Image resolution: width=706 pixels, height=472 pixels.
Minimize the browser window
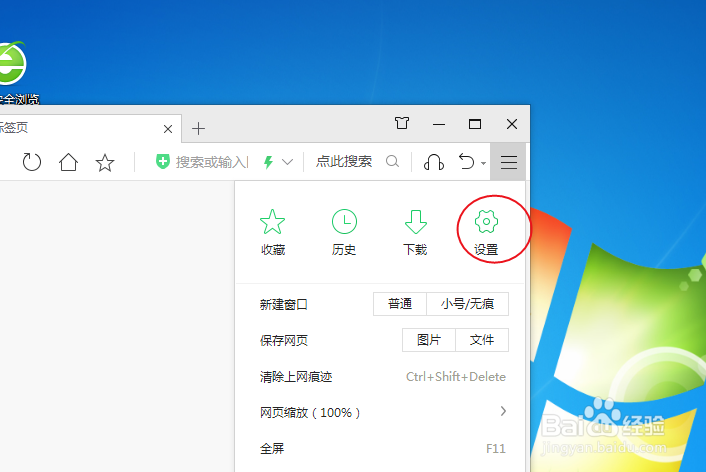coord(439,124)
